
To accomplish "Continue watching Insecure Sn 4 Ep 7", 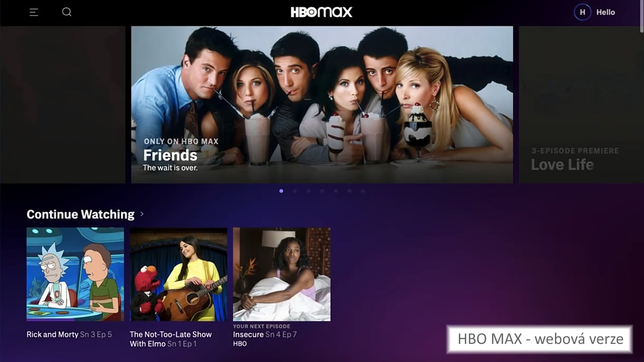I will (x=281, y=274).
